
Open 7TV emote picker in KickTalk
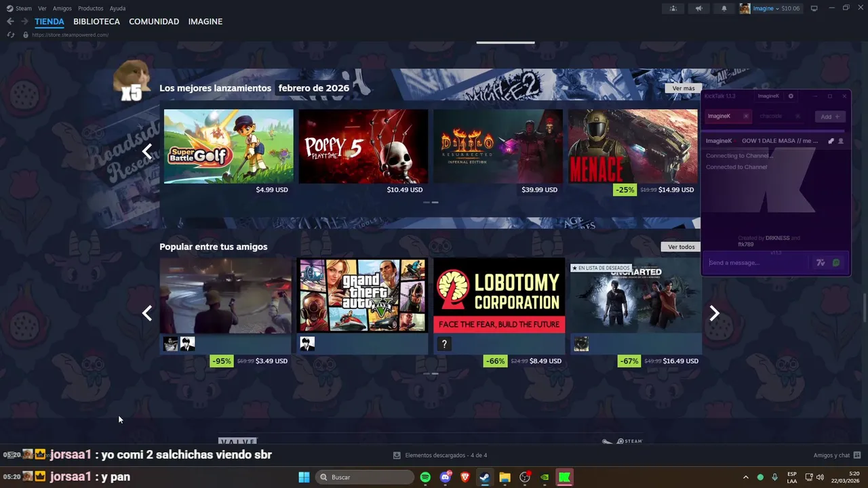click(821, 263)
